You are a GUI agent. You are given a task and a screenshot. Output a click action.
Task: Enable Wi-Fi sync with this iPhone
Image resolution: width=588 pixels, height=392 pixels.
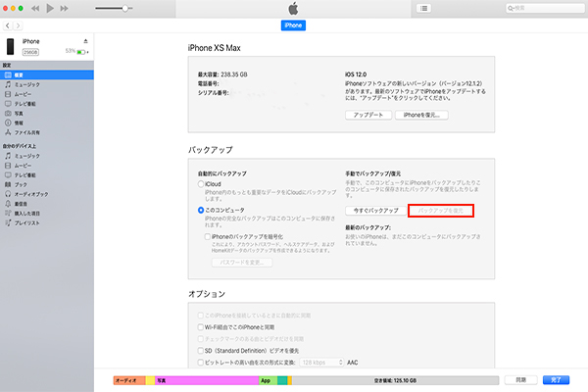point(201,327)
